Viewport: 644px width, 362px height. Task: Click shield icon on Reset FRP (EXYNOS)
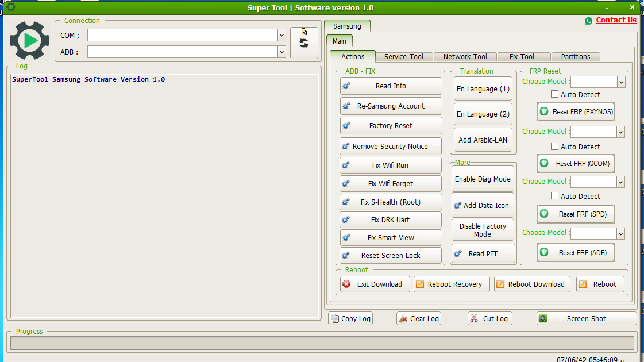[x=544, y=111]
